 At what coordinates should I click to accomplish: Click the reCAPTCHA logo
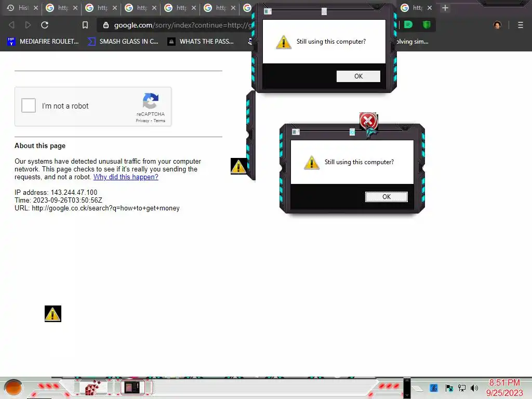pyautogui.click(x=151, y=101)
